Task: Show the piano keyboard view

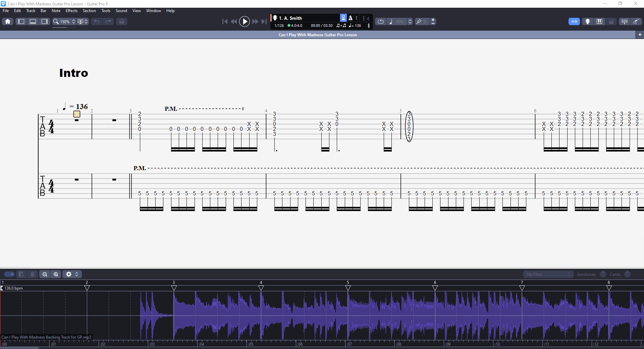Action: tap(599, 21)
